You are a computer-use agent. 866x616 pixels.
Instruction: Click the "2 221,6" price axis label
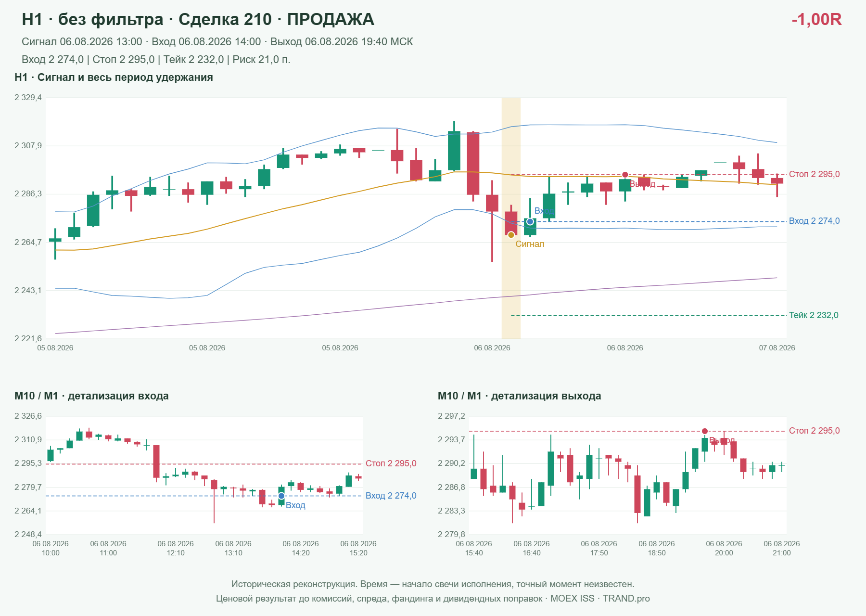coord(28,338)
